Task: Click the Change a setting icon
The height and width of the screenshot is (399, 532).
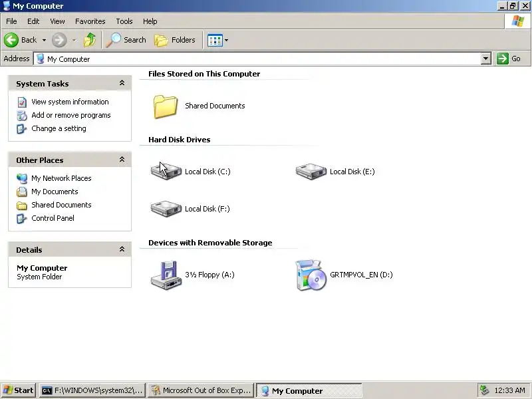Action: pos(22,128)
